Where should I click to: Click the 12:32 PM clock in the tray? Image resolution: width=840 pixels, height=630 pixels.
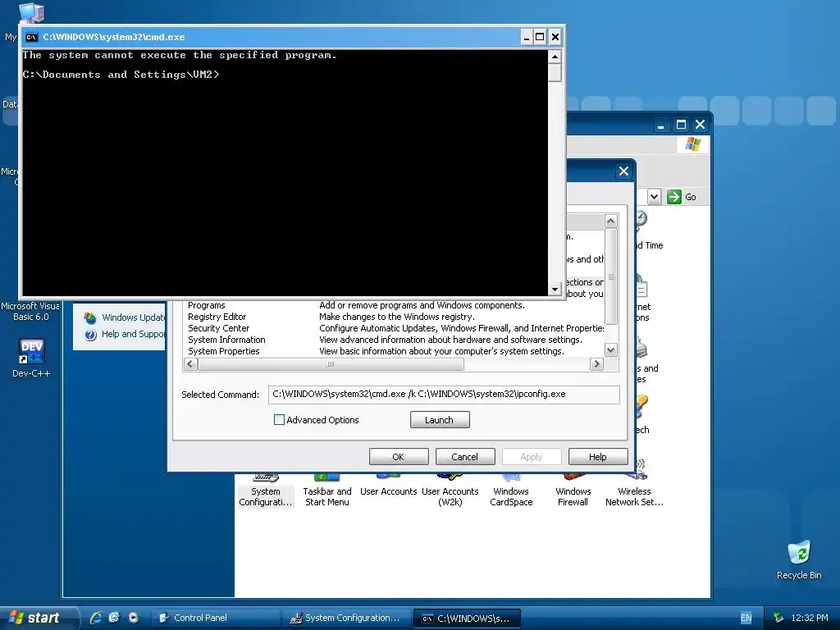pos(809,618)
